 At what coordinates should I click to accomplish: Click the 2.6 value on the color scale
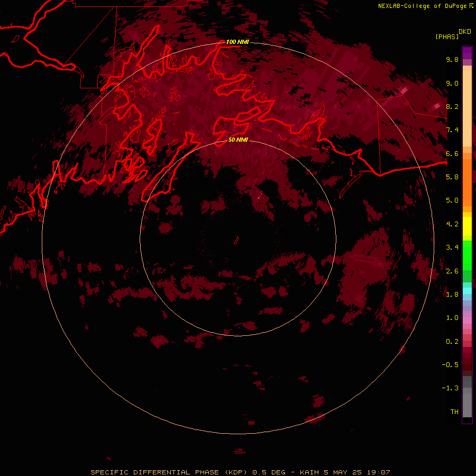coord(452,271)
